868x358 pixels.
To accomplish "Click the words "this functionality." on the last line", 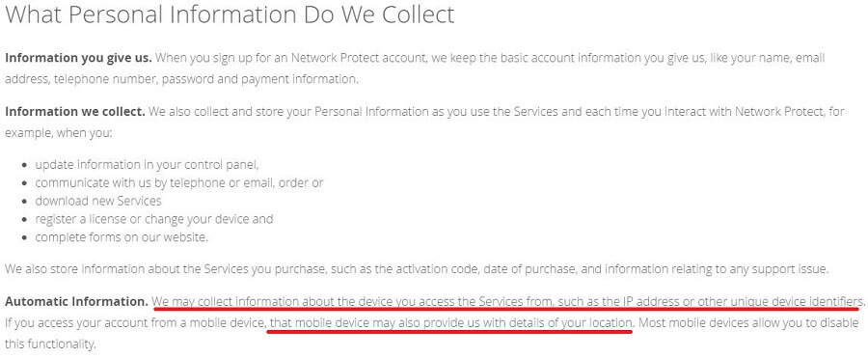I will pos(50,344).
